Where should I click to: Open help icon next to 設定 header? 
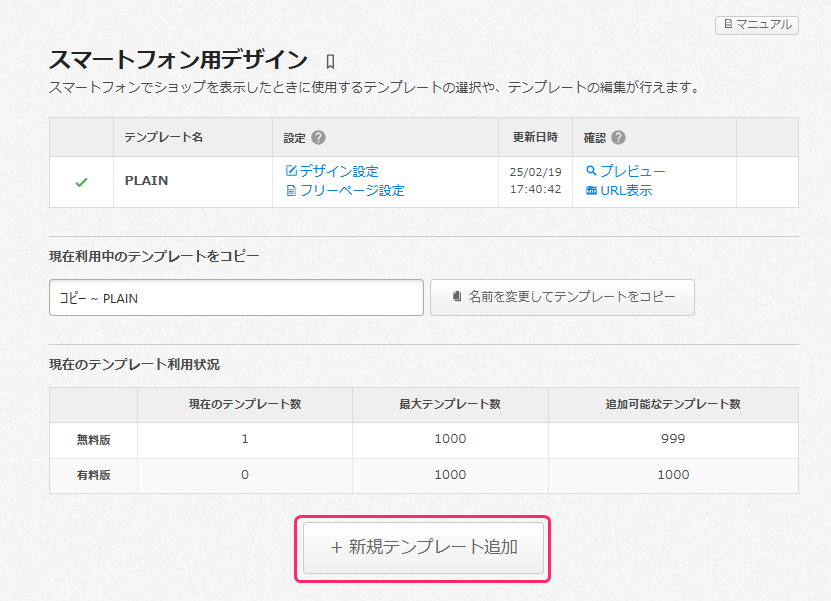318,138
